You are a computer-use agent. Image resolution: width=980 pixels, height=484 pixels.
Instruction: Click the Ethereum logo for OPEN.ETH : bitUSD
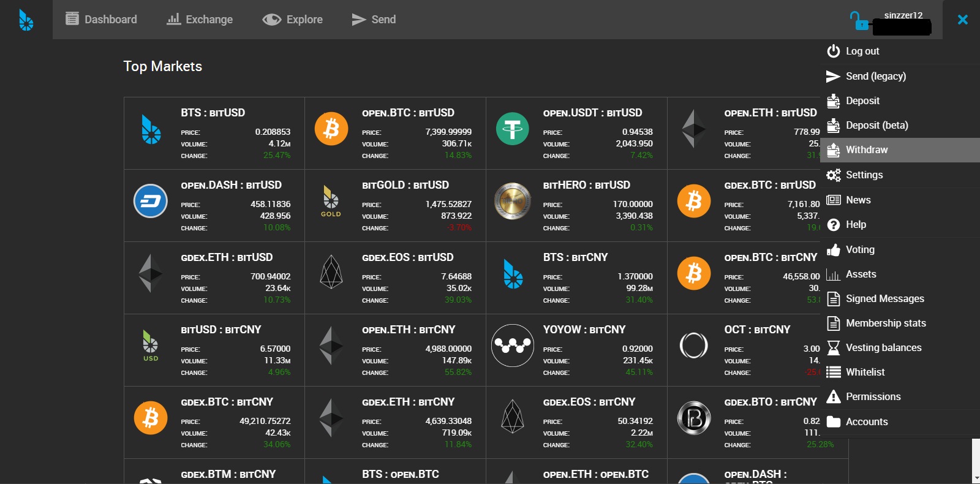click(x=694, y=129)
